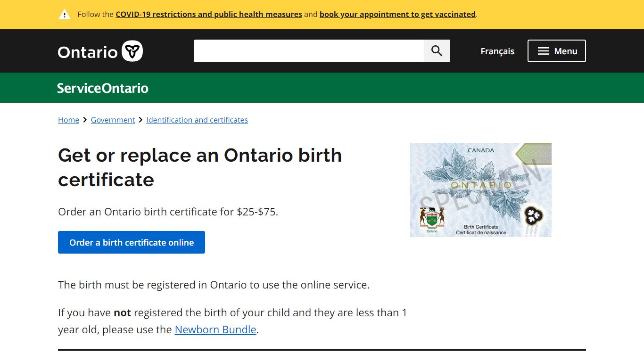Open Identification and certificates breadcrumb
644x362 pixels.
point(197,120)
